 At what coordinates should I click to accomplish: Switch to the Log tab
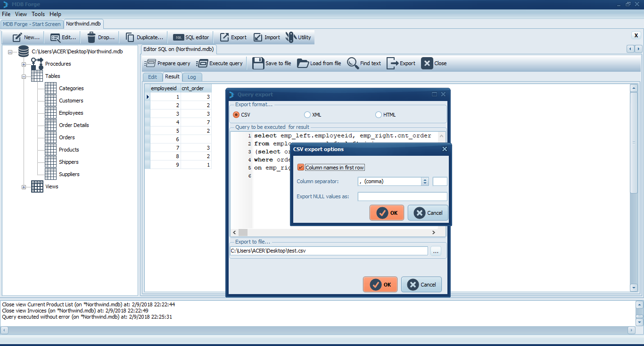point(192,77)
